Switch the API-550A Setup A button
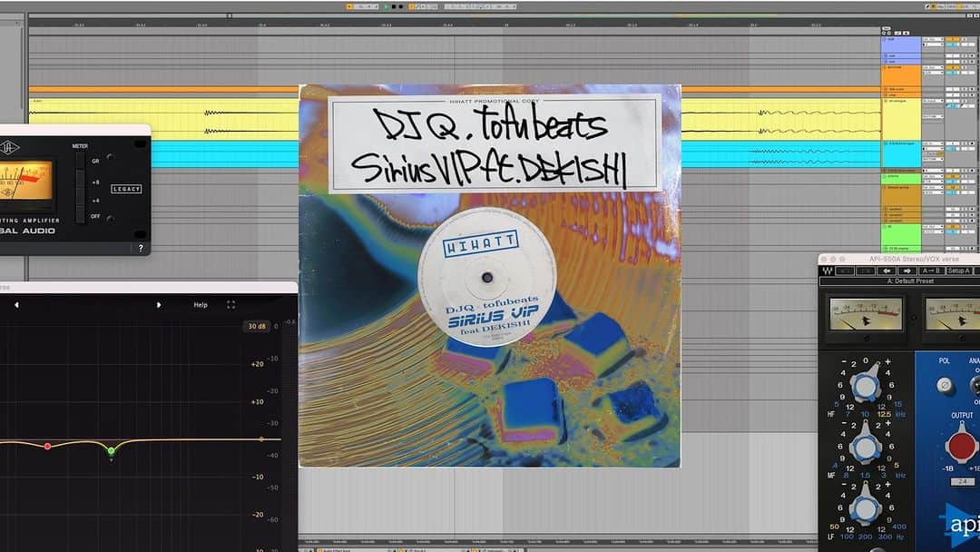The height and width of the screenshot is (552, 980). [959, 271]
